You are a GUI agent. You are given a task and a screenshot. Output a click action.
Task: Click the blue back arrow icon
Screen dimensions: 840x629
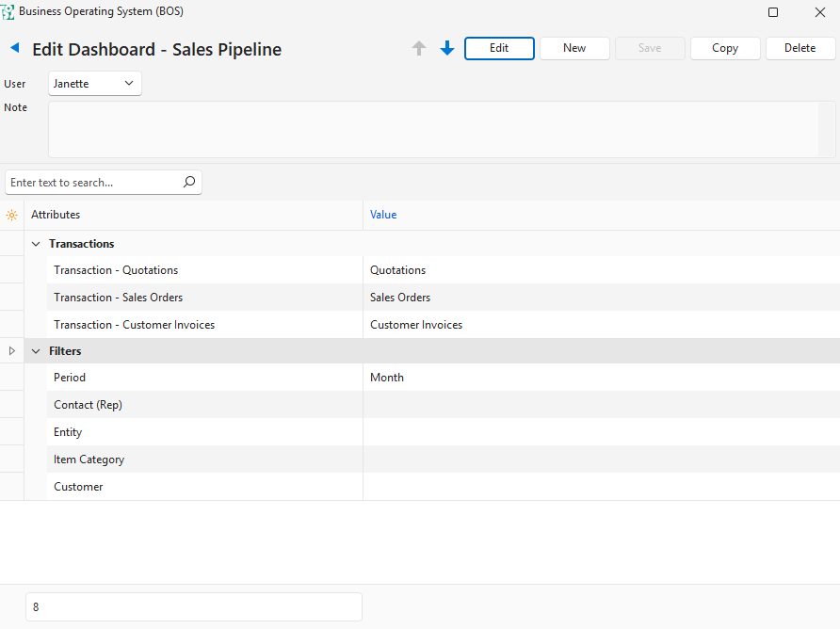pos(14,48)
